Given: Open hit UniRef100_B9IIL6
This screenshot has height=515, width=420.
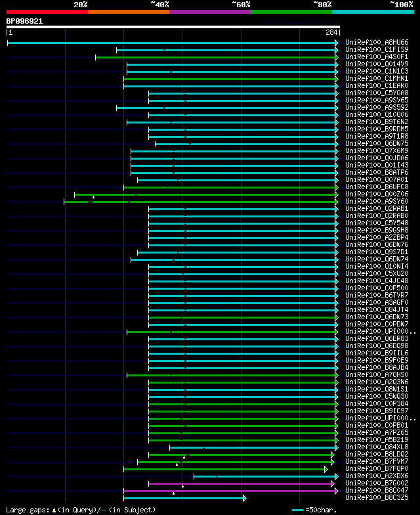Looking at the screenshot, I should (x=377, y=353).
